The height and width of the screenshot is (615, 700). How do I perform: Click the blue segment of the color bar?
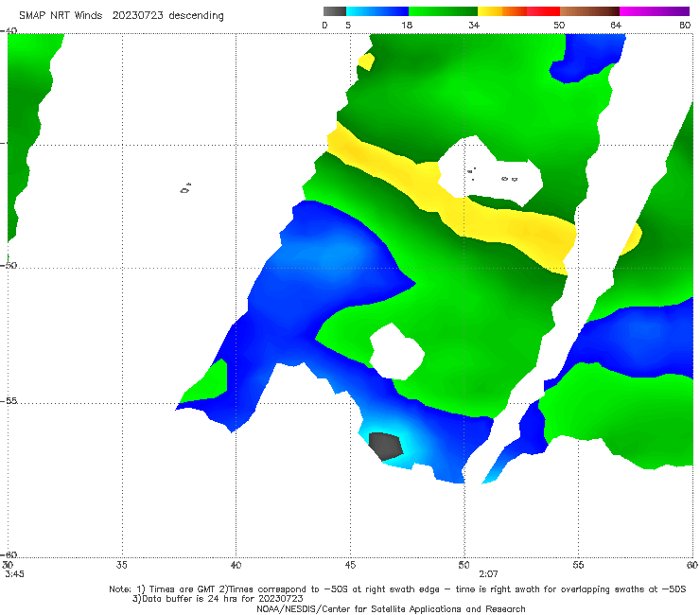pos(377,11)
